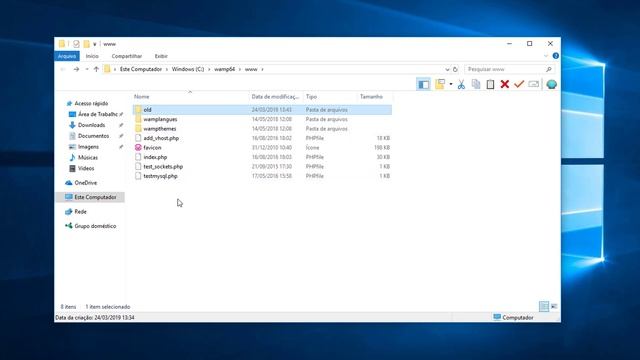Click the OneDrive cloud icon in sidebar
The height and width of the screenshot is (360, 640).
coord(69,183)
